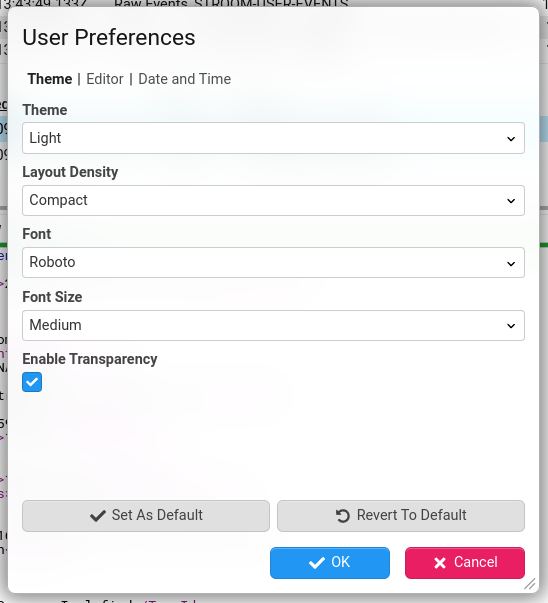Switch to the Date and Time tab
Viewport: 548px width, 603px height.
(x=185, y=79)
